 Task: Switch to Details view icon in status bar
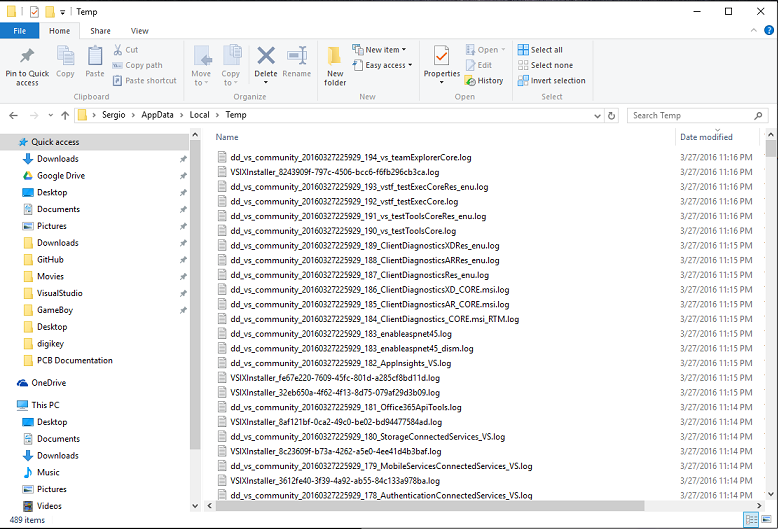click(751, 520)
